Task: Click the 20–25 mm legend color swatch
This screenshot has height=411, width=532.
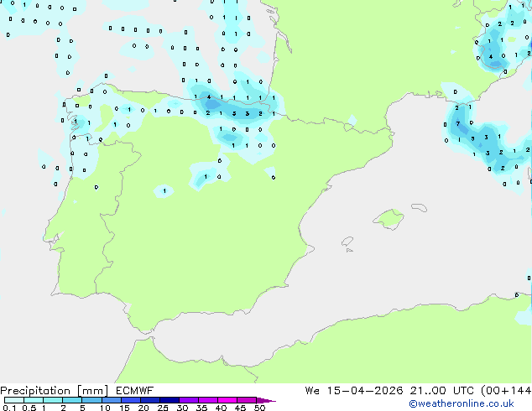Action: [149, 400]
